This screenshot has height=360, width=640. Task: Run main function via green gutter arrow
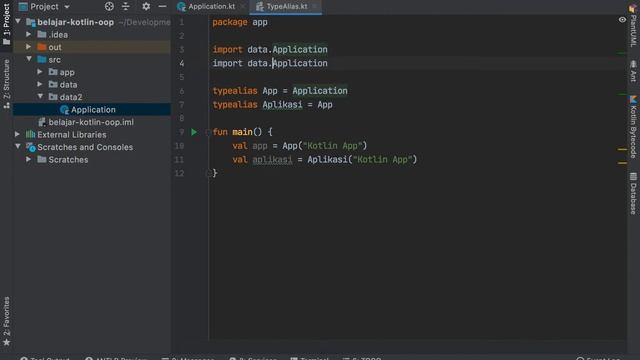click(194, 132)
